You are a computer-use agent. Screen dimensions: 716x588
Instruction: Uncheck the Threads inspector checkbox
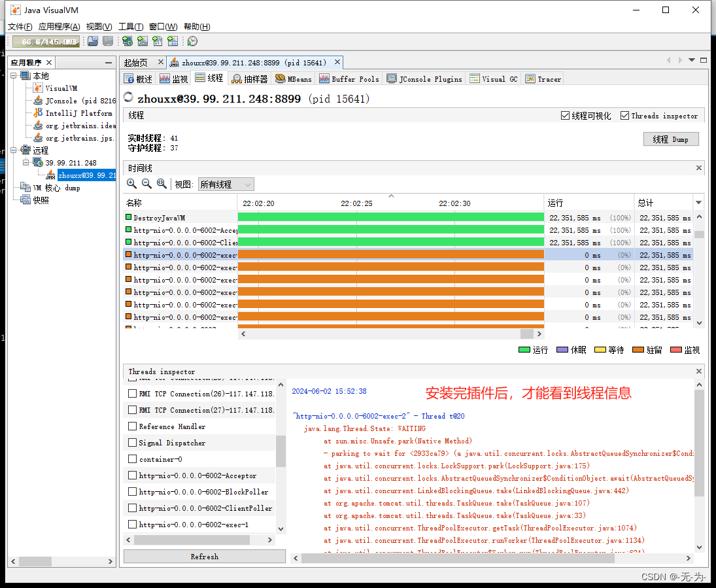pos(624,116)
